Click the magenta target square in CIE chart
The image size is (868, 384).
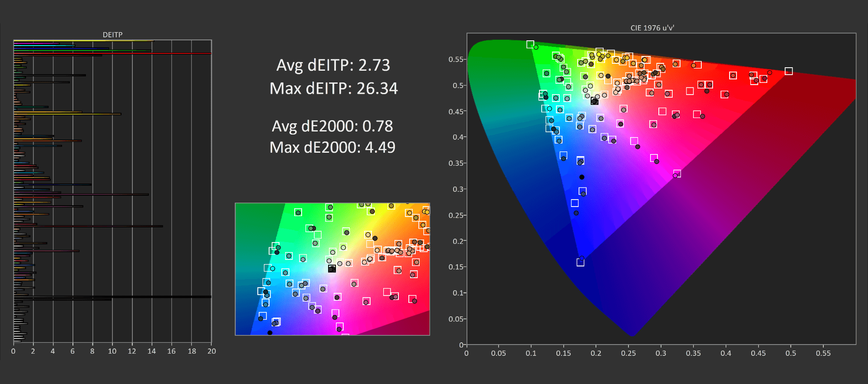[x=677, y=174]
